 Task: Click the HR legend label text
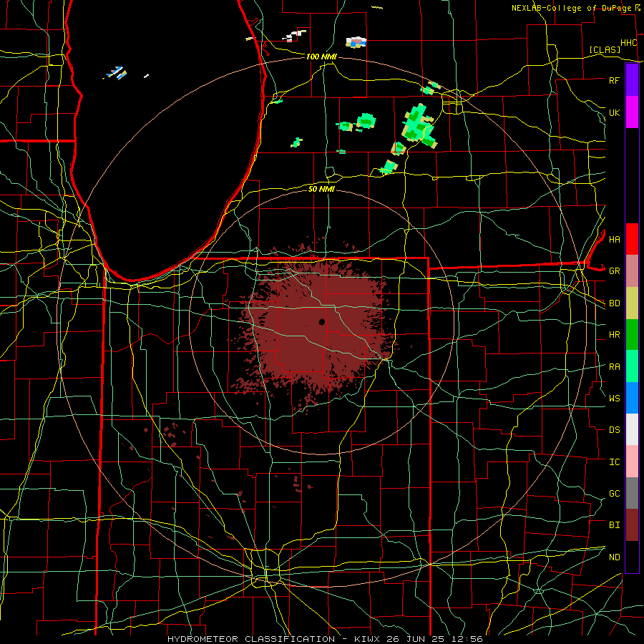point(614,335)
